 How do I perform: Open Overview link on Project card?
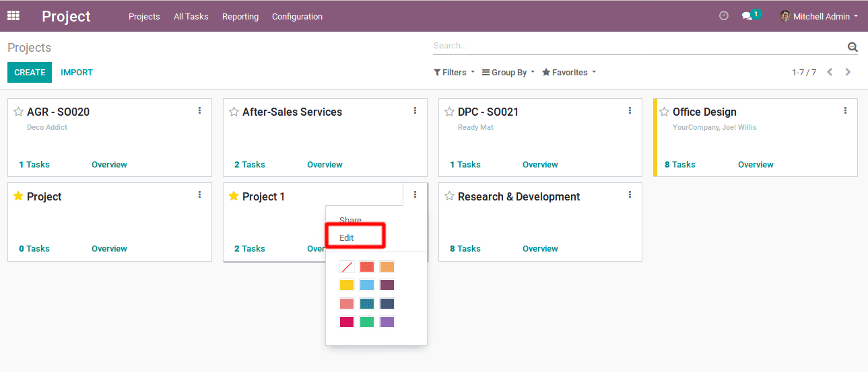point(109,248)
